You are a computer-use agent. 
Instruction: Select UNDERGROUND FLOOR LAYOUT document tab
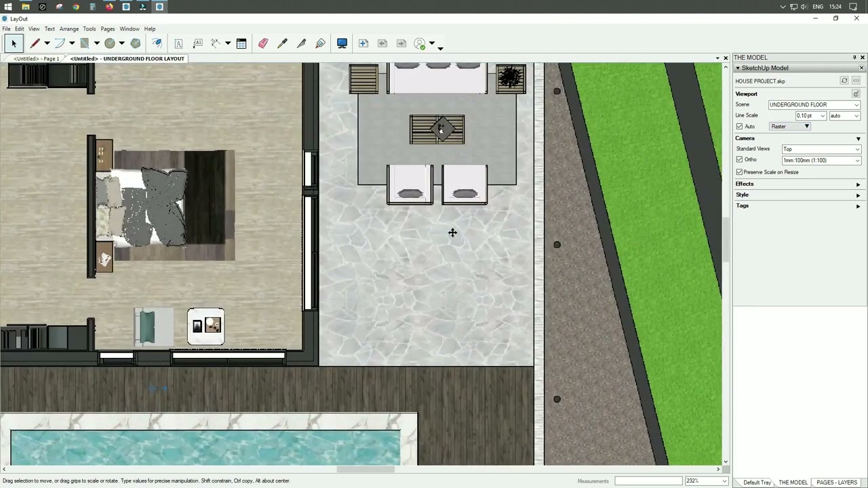127,59
